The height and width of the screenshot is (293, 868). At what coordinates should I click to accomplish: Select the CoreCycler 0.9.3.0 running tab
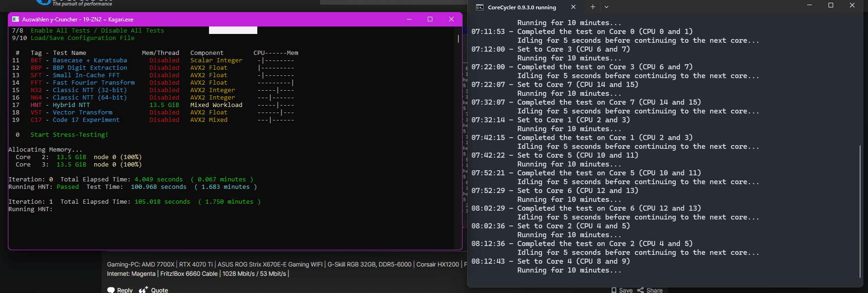(x=521, y=7)
